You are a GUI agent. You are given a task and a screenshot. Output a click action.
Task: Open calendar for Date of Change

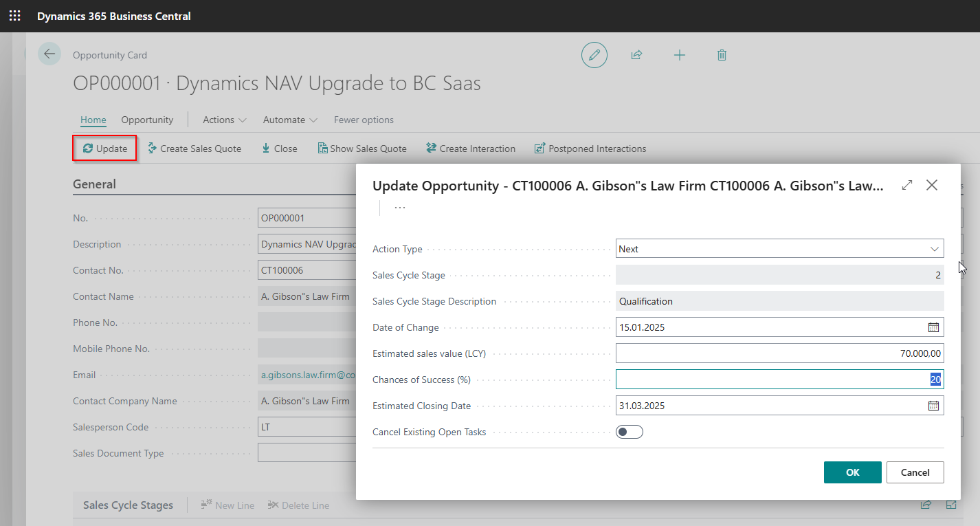pos(933,327)
